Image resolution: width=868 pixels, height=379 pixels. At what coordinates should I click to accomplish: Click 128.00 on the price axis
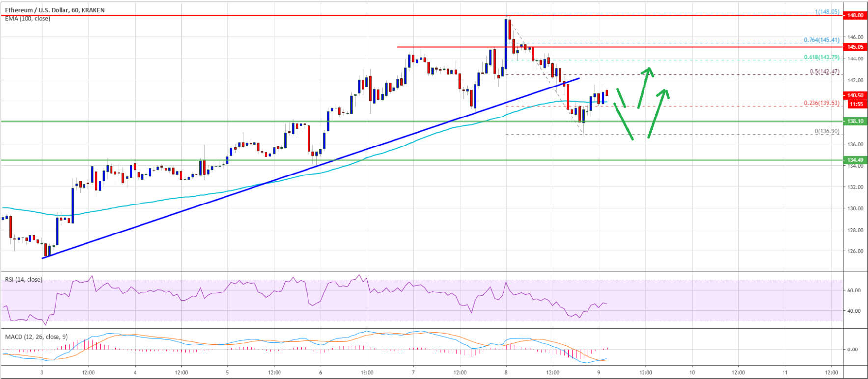coord(855,230)
